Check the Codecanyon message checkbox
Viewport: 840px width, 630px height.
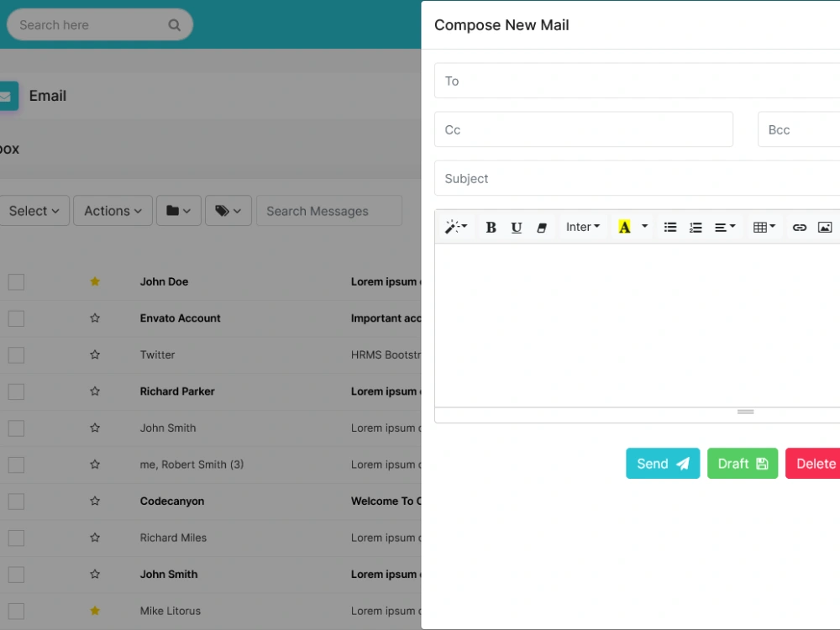[x=16, y=501]
